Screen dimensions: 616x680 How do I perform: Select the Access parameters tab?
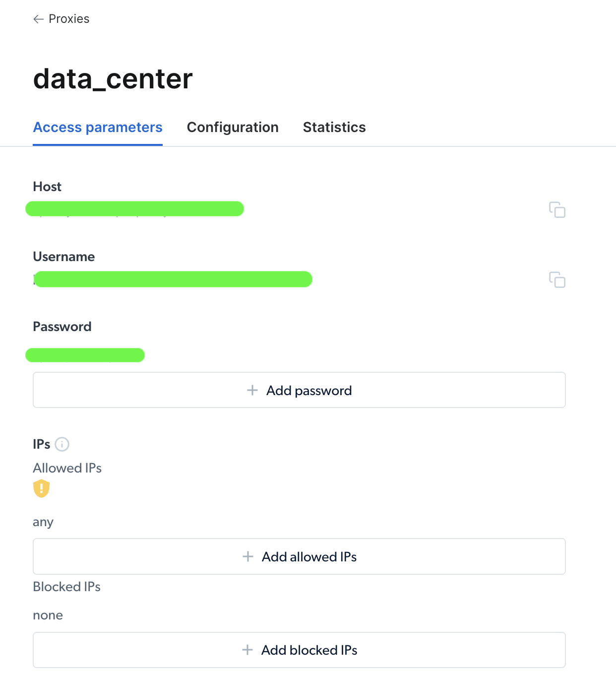click(x=97, y=128)
